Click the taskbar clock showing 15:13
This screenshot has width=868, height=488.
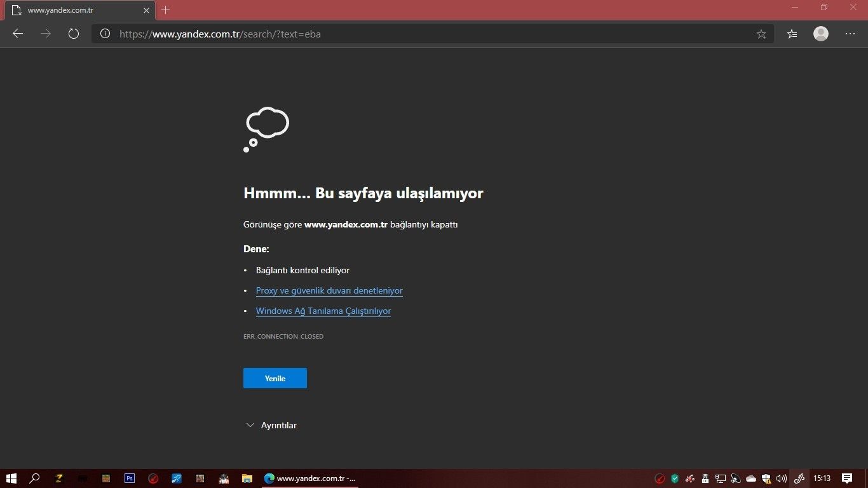822,478
